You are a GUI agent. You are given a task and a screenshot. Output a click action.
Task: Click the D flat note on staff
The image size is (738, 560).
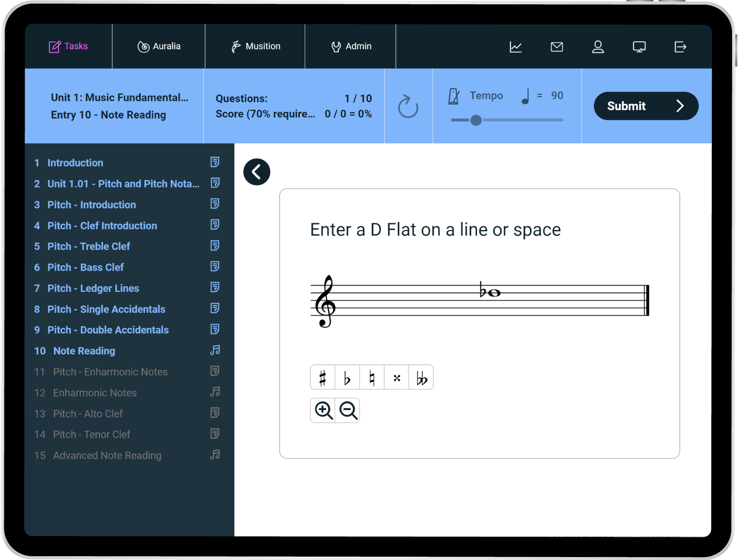click(x=494, y=293)
